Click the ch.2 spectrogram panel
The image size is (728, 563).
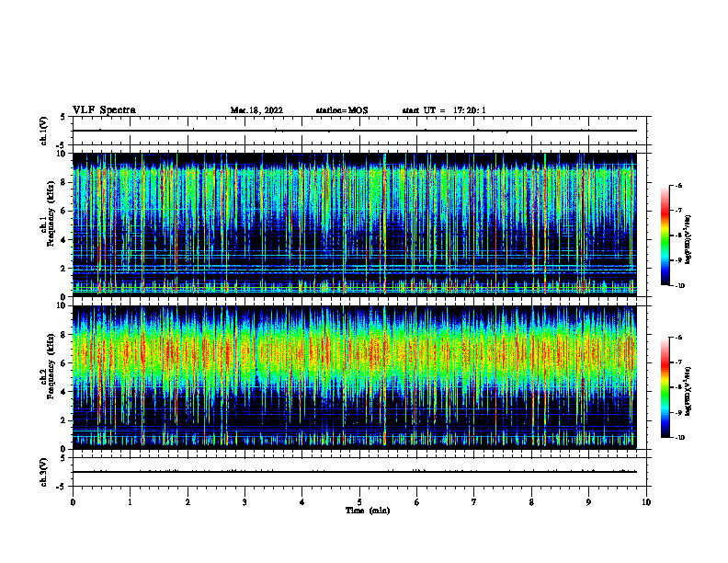click(354, 376)
